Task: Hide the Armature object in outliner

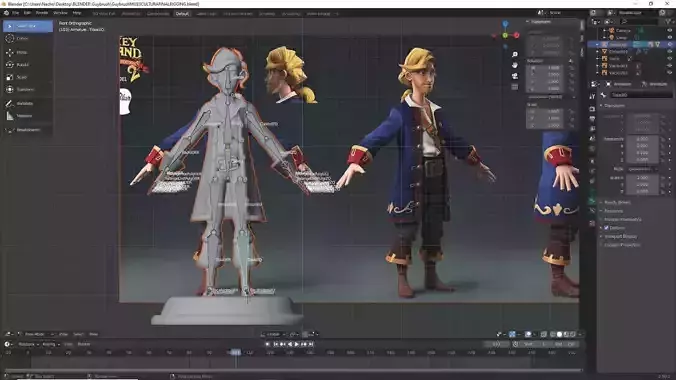Action: point(670,44)
